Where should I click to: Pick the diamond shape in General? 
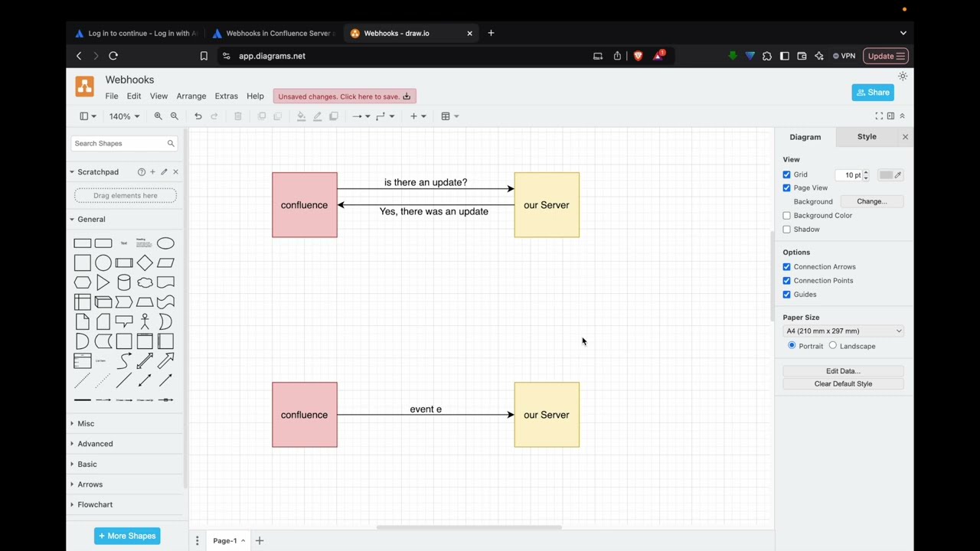(x=145, y=262)
